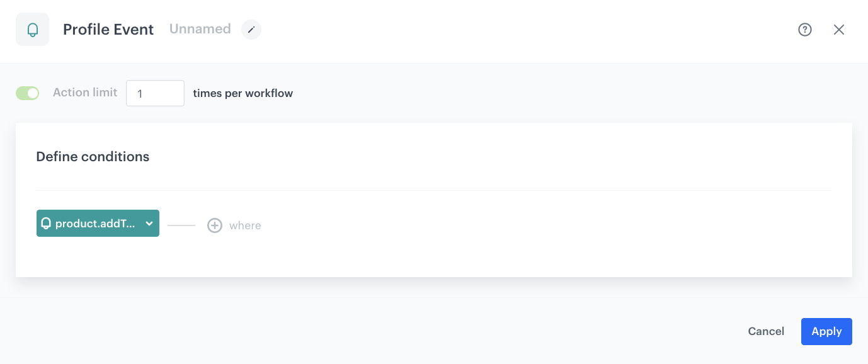
Task: Apply the profile event settings
Action: pyautogui.click(x=826, y=331)
